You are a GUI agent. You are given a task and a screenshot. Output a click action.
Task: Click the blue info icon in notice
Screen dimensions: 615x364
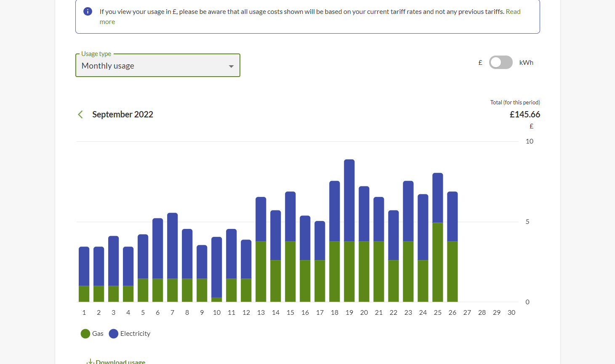[88, 11]
